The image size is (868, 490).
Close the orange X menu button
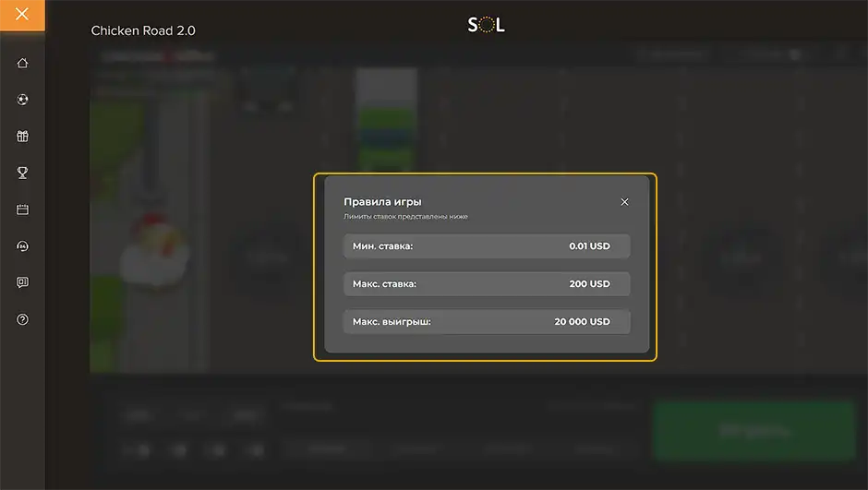22,15
